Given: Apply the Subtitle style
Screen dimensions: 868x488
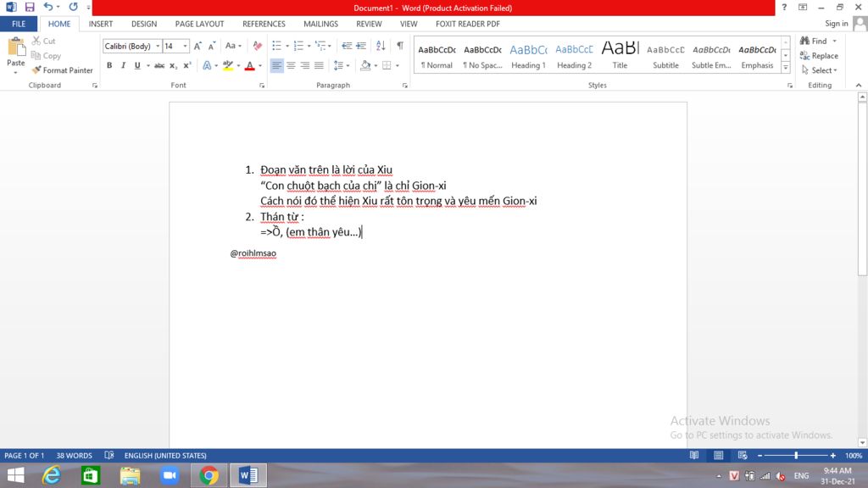Looking at the screenshot, I should click(665, 55).
